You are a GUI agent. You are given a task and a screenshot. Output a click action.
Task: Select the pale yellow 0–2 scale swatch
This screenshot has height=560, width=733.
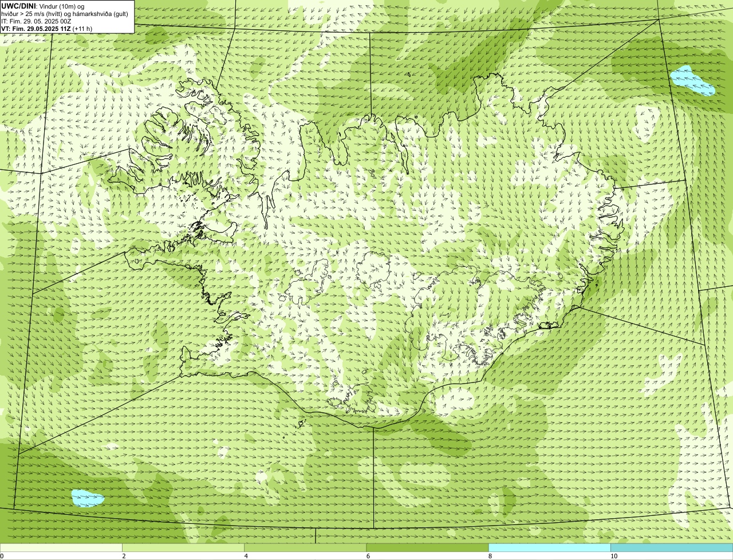[x=61, y=548]
